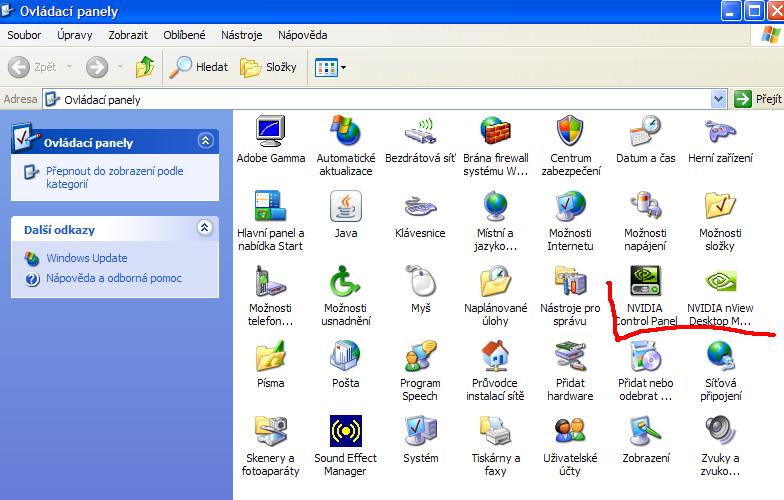
Task: Open the Java control panel icon
Action: tap(345, 206)
